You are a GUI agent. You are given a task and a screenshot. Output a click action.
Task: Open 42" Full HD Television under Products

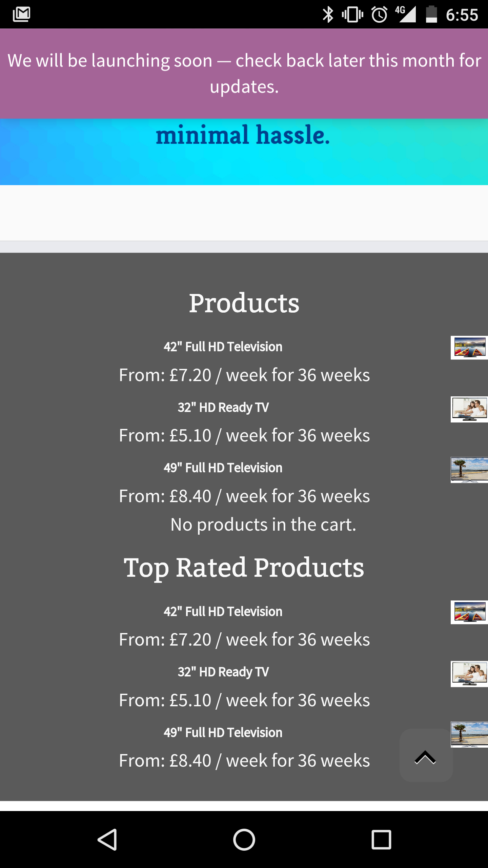223,347
